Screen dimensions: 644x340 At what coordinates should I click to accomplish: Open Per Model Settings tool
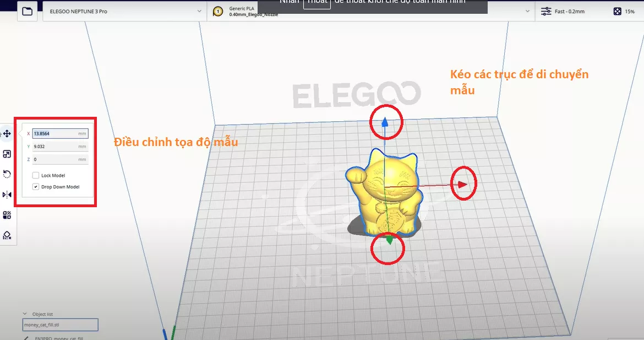point(7,214)
